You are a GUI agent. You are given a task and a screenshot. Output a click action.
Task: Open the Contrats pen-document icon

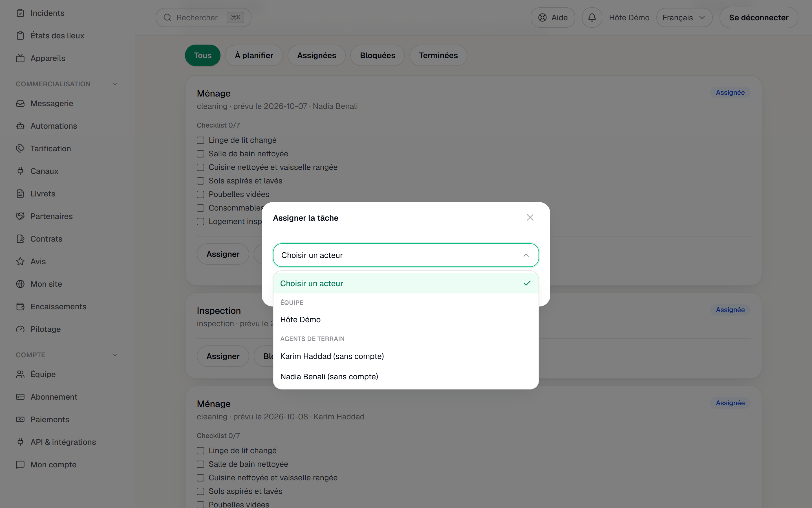point(20,239)
